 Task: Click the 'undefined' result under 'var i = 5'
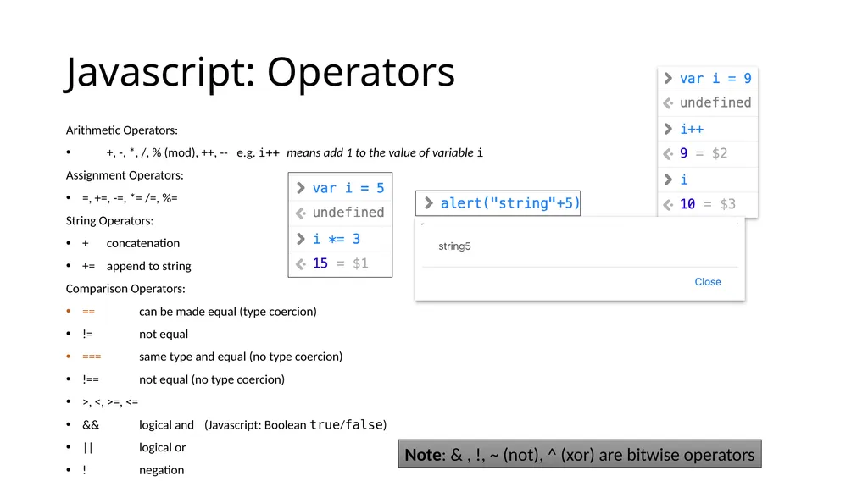tap(348, 213)
